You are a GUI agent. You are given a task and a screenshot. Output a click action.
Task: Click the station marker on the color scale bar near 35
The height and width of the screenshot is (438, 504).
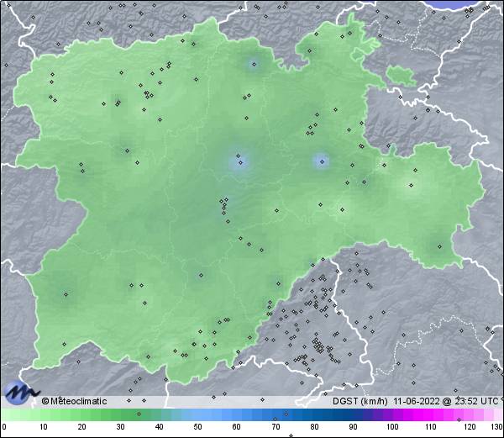(139, 414)
